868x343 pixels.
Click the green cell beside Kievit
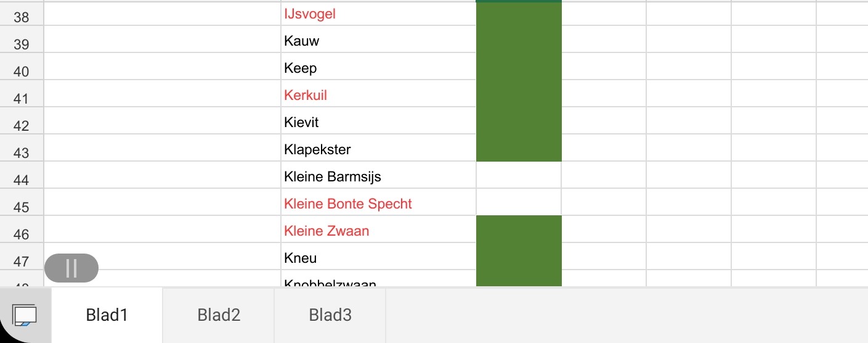point(519,122)
